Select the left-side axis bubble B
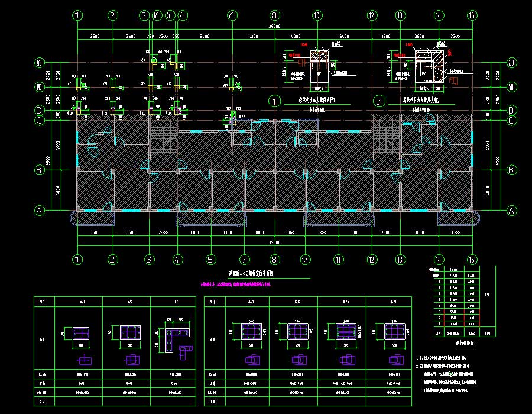 pyautogui.click(x=40, y=170)
